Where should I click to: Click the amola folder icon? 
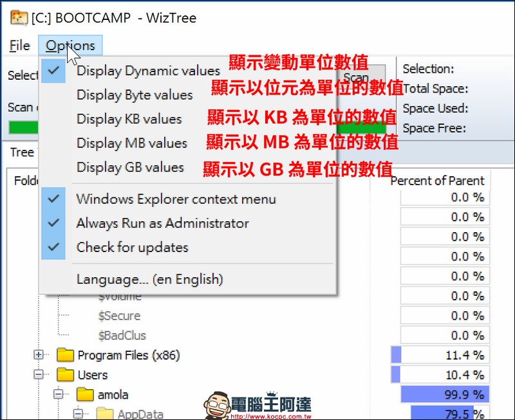coord(85,394)
